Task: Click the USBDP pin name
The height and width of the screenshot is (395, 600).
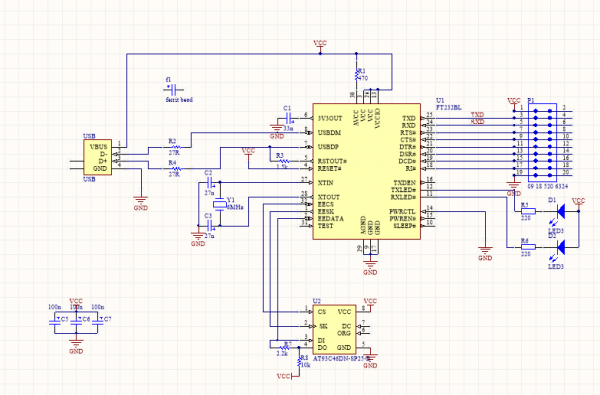Action: (x=328, y=147)
